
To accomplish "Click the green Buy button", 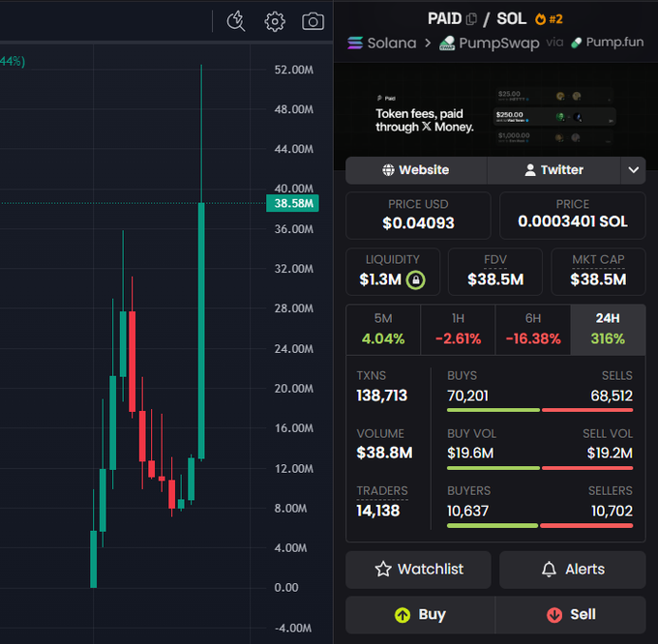I will pos(420,615).
